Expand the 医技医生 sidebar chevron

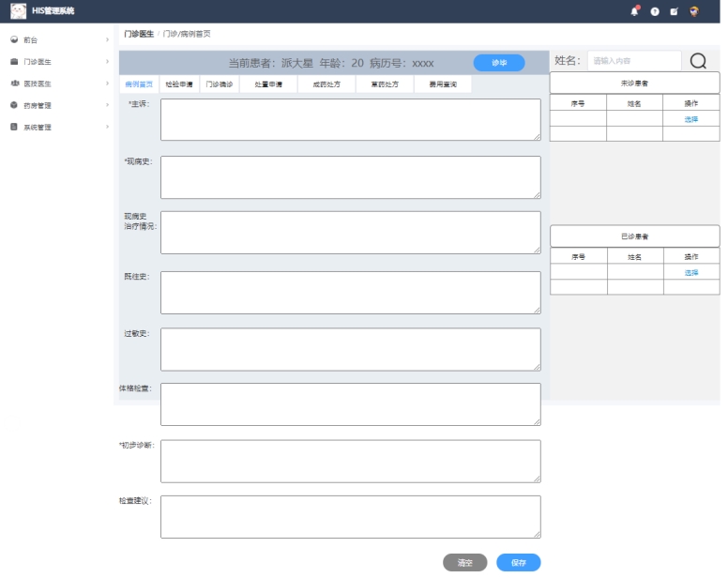(x=107, y=84)
